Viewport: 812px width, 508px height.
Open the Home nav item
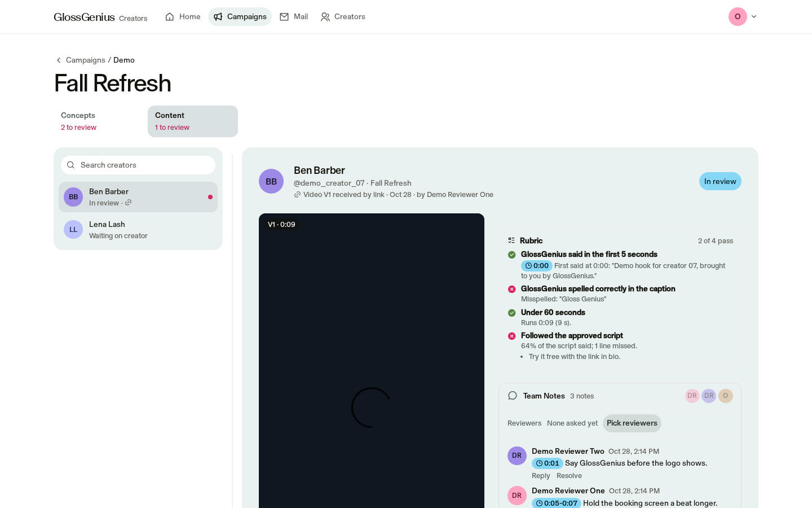(183, 17)
